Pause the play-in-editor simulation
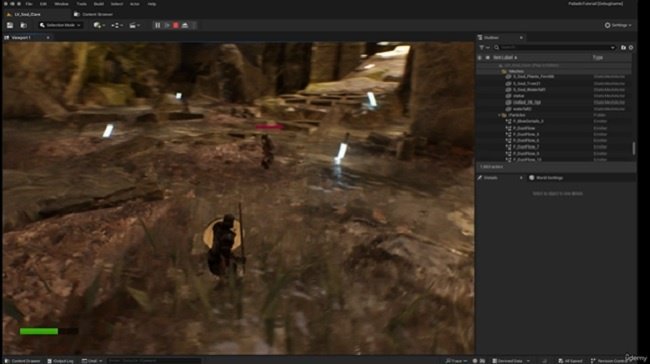The image size is (650, 364). pos(158,25)
